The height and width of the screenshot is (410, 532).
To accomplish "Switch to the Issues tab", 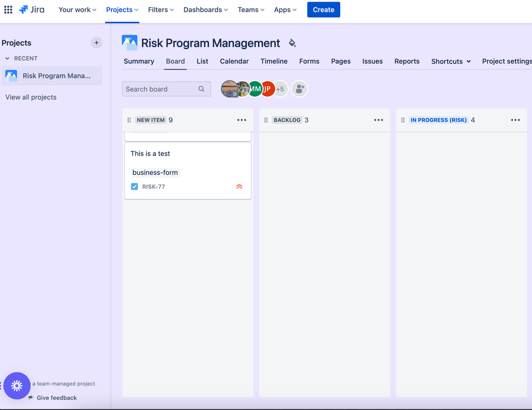I will click(x=372, y=61).
